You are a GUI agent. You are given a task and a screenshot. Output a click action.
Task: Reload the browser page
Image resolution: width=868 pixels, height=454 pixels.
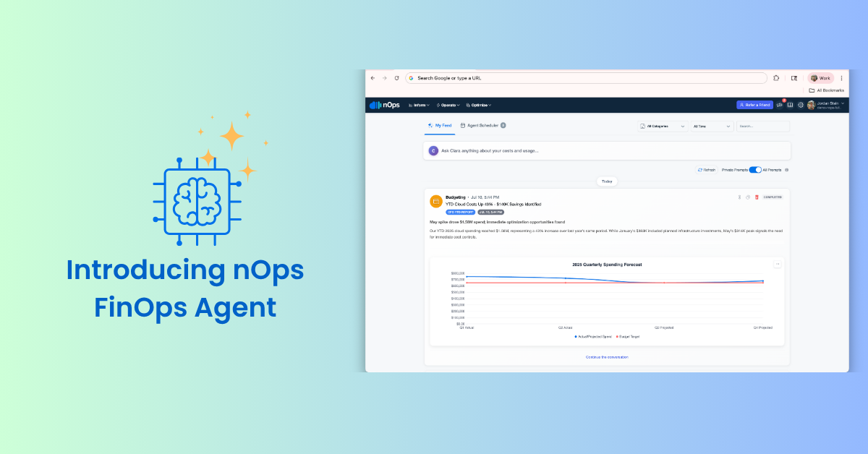[396, 78]
